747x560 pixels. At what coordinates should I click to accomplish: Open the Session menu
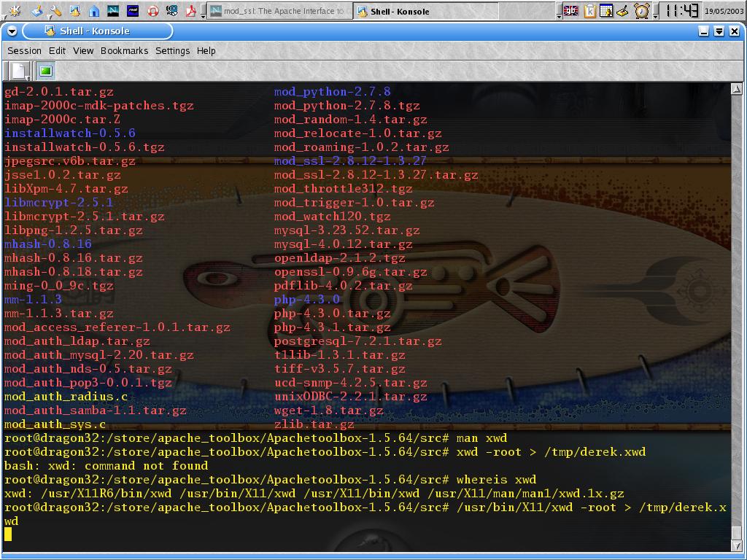click(24, 50)
